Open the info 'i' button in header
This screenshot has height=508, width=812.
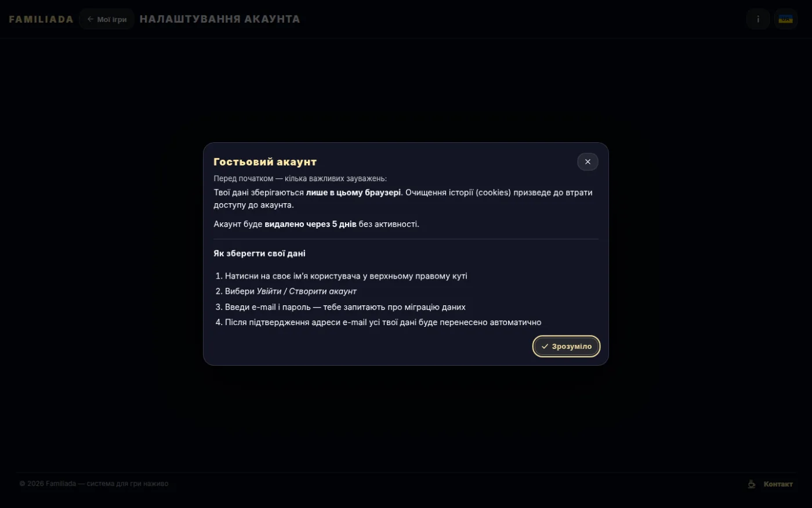coord(758,19)
